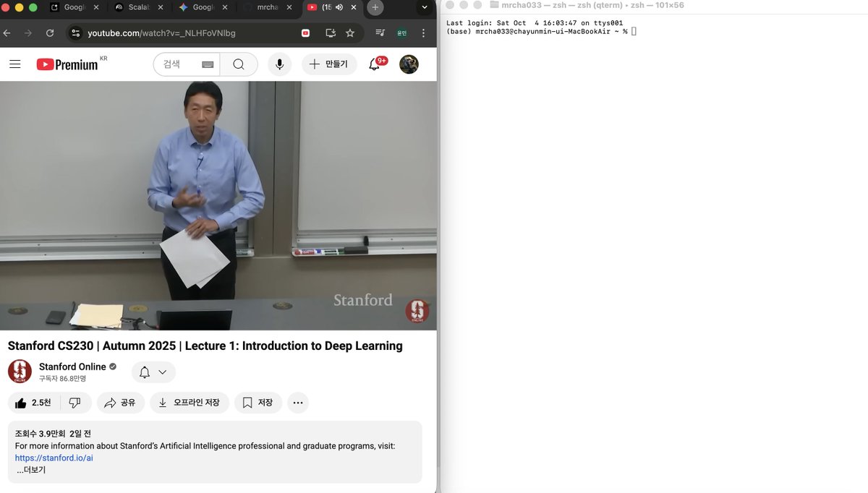Click the 만들기 create button

[329, 64]
